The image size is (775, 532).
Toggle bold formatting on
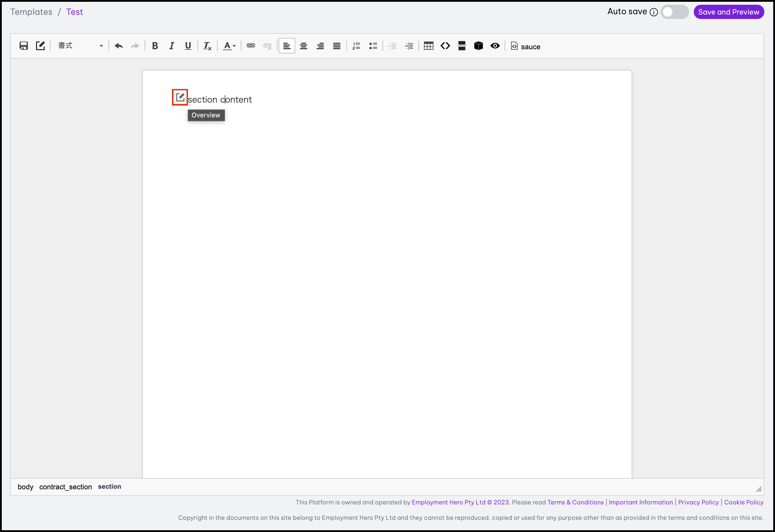(x=155, y=46)
